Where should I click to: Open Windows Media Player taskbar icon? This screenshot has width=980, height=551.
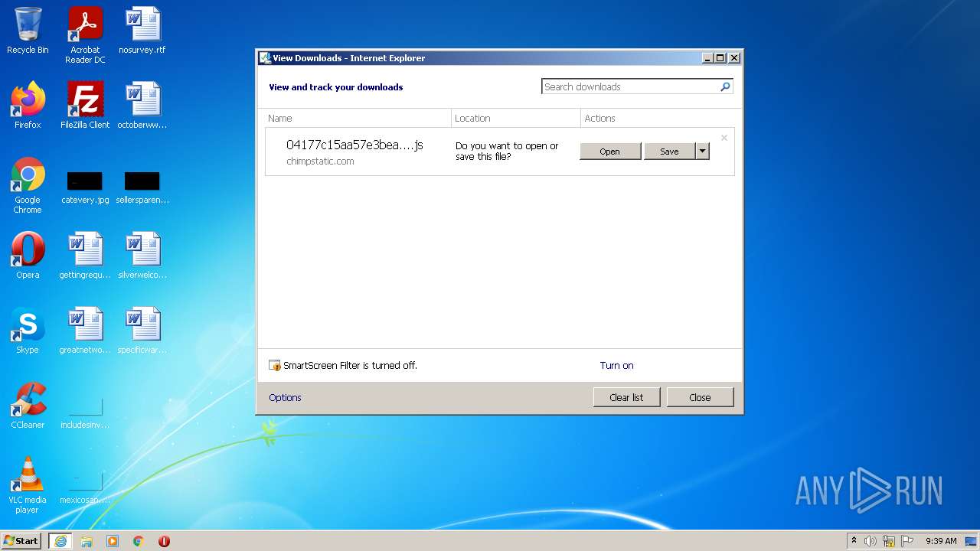click(x=113, y=541)
